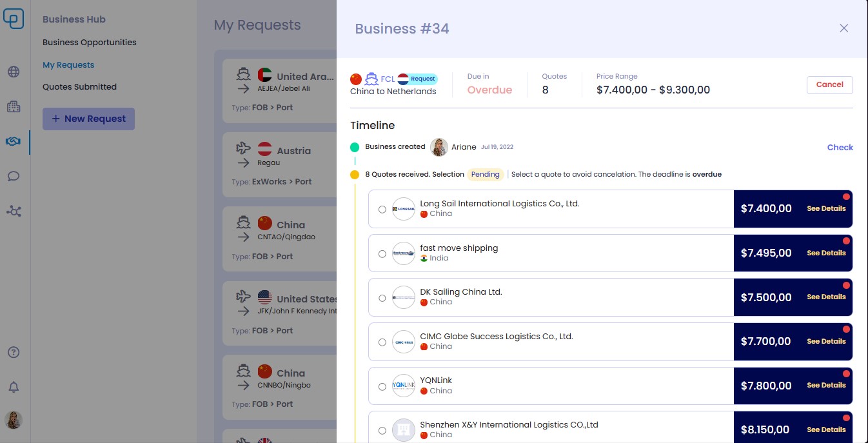Click the FCL ship icon in header
This screenshot has height=443, width=868.
371,79
